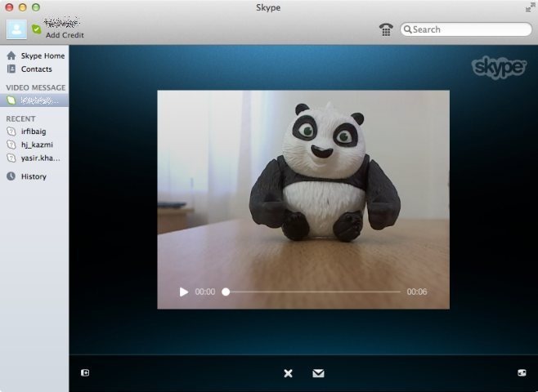Click status icon beside hj_kazmi
The height and width of the screenshot is (392, 538).
tap(11, 145)
